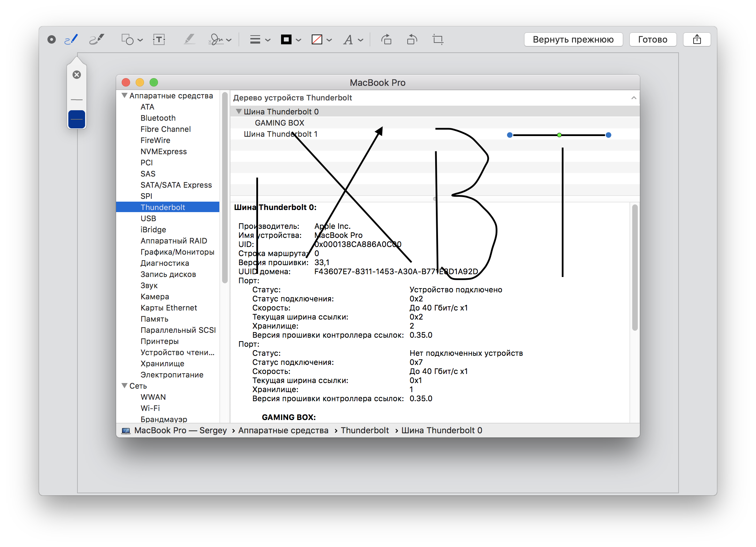Close the line style popup panel

pos(77,75)
